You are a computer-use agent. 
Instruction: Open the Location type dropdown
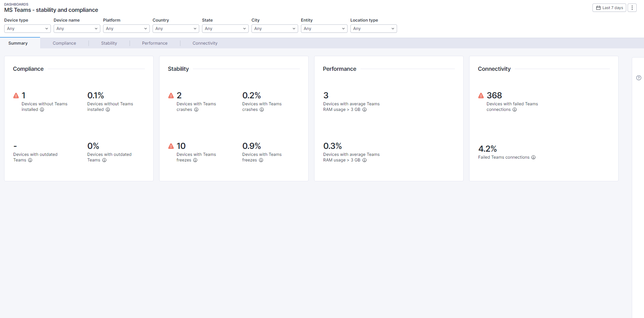tap(374, 29)
